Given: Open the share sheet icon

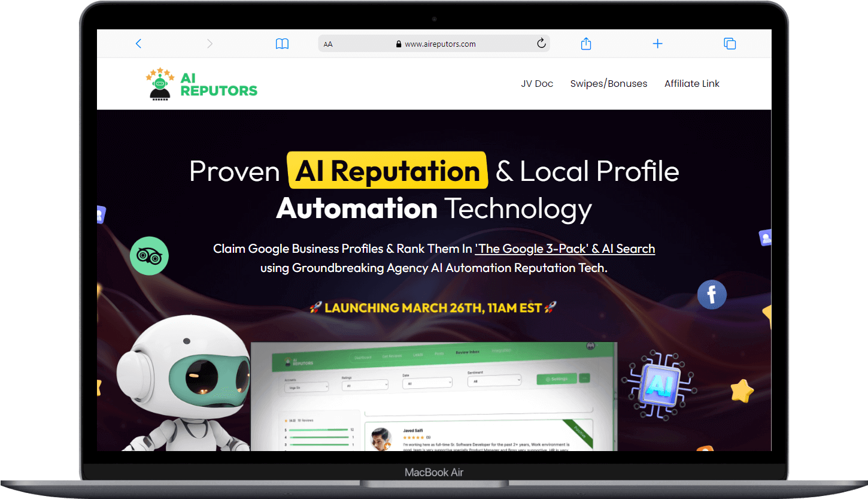Looking at the screenshot, I should click(x=586, y=43).
